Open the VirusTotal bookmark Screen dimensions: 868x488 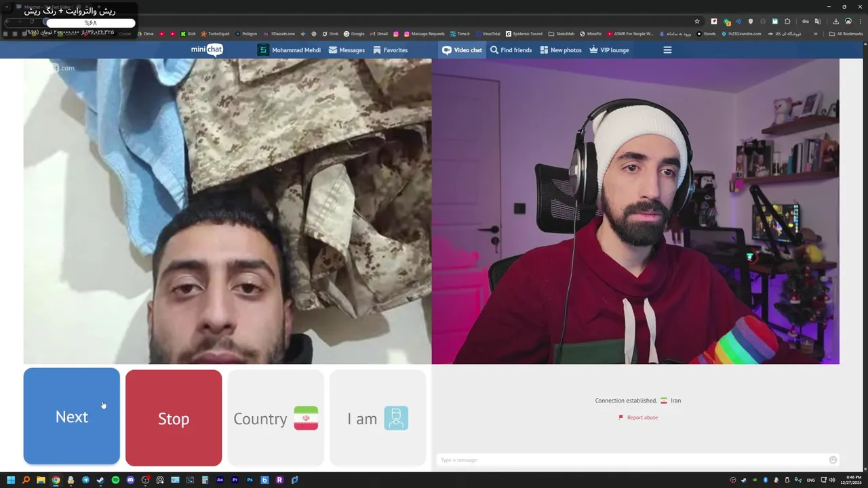[488, 34]
